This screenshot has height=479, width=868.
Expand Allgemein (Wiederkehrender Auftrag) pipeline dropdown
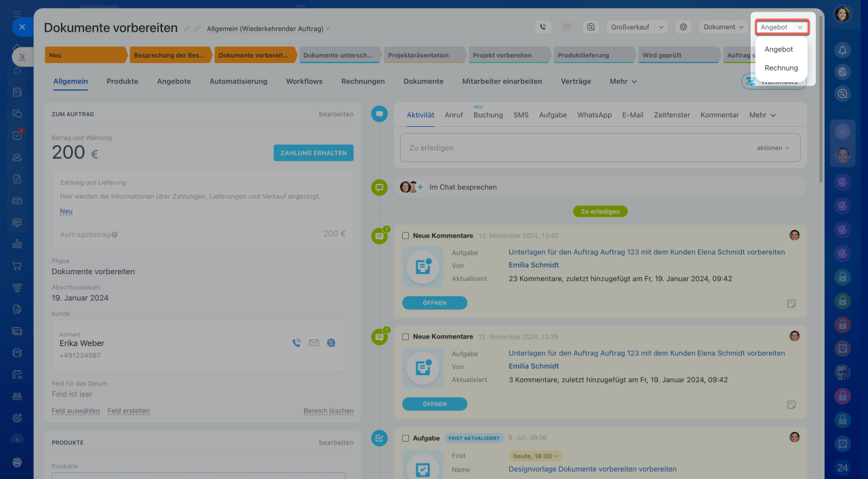269,29
